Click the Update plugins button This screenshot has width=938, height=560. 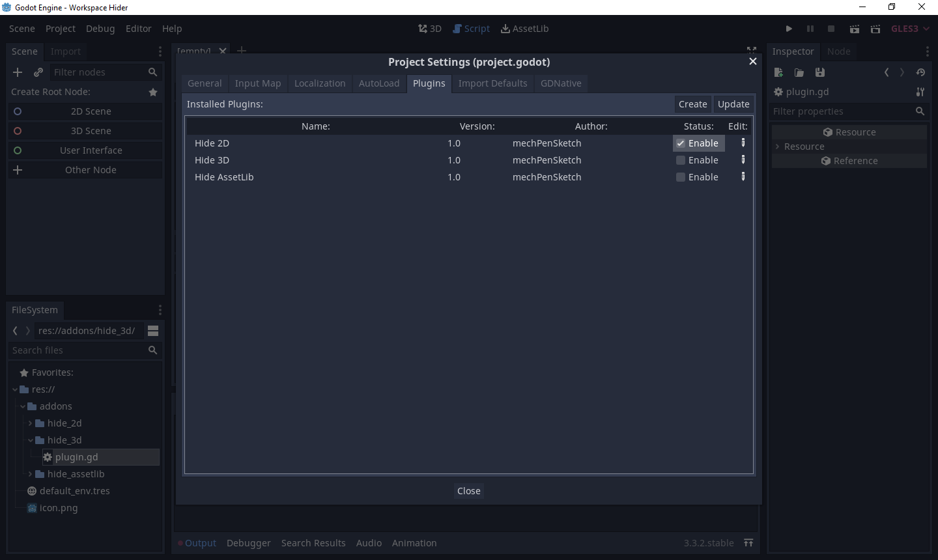click(733, 104)
